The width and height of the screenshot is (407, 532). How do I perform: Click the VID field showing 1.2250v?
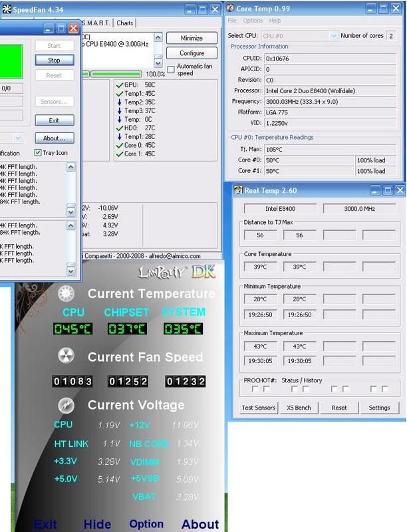coord(330,123)
